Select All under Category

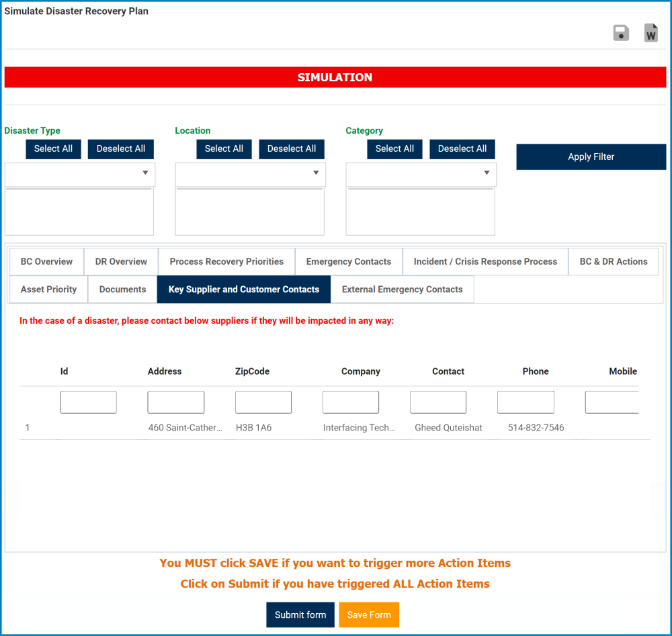pos(394,149)
